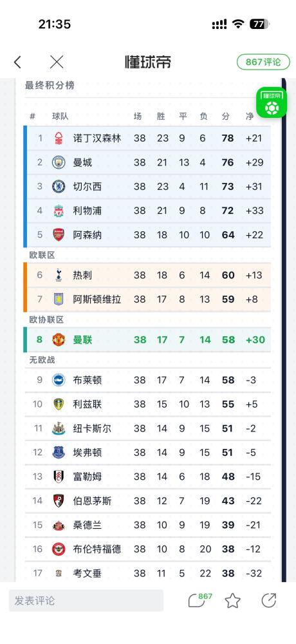Open the 阿斯顿维拉 team name link
This screenshot has height=644, width=296.
click(97, 299)
